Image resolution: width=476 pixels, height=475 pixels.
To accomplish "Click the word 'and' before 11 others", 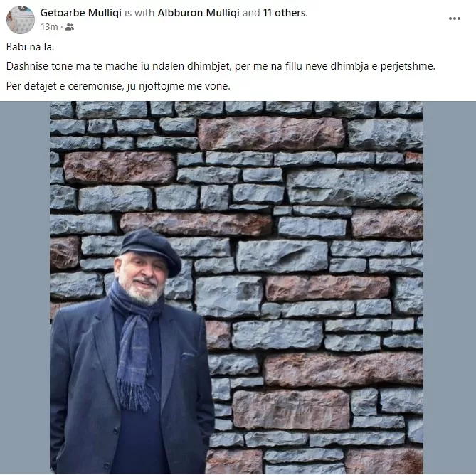I will [x=251, y=13].
